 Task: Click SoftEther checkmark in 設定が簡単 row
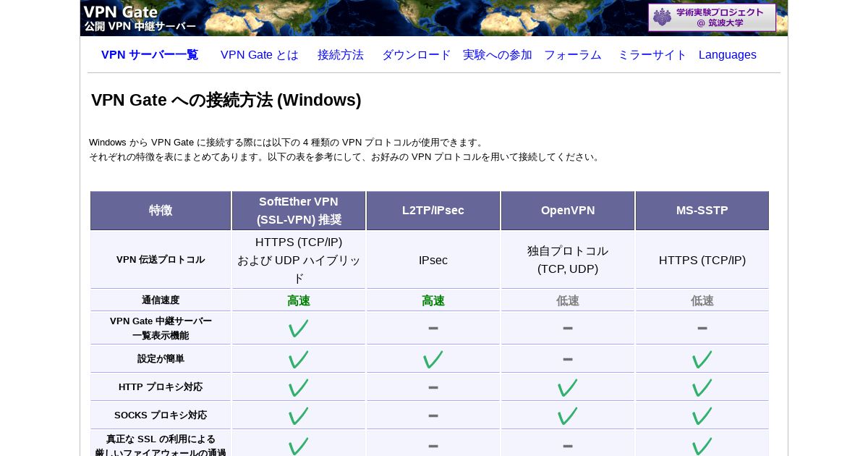[x=299, y=359]
